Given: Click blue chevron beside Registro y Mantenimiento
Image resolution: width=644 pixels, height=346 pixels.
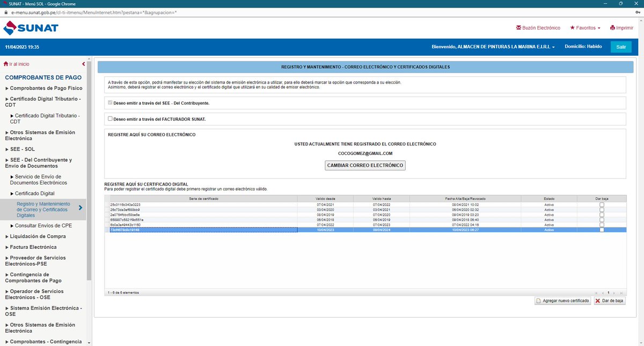Looking at the screenshot, I should [x=80, y=208].
